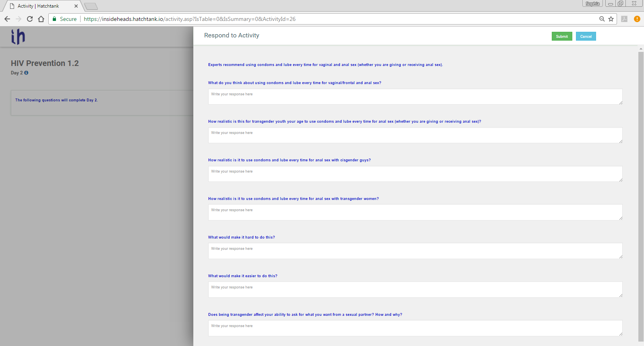Click response field for what makes it hard
Viewport: 644px width, 346px height.
pos(415,251)
